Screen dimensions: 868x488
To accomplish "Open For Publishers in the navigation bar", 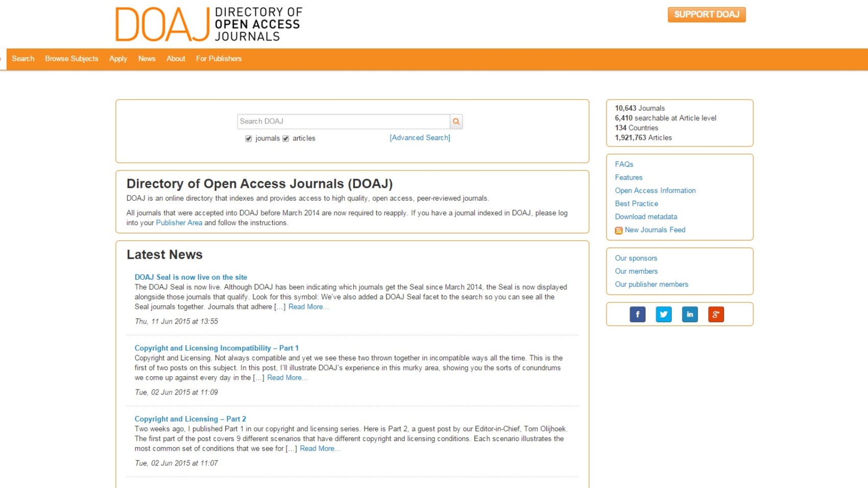I will pos(219,59).
